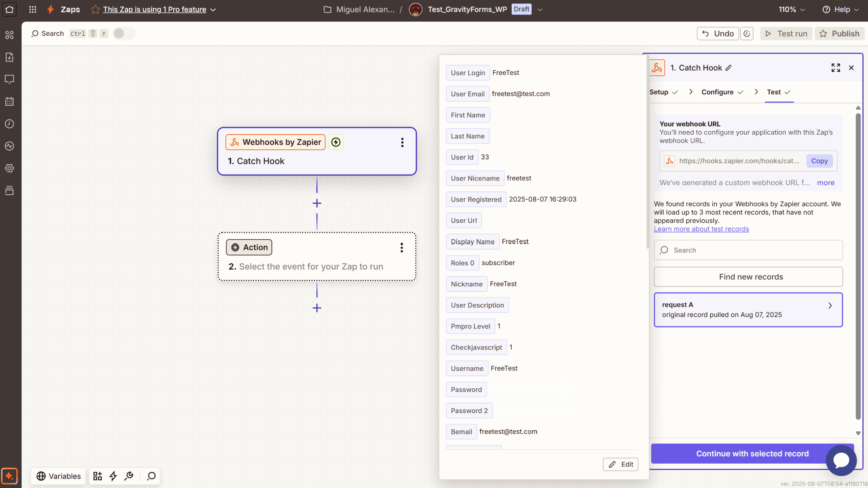Click the Test run button
The image size is (868, 488).
(786, 34)
